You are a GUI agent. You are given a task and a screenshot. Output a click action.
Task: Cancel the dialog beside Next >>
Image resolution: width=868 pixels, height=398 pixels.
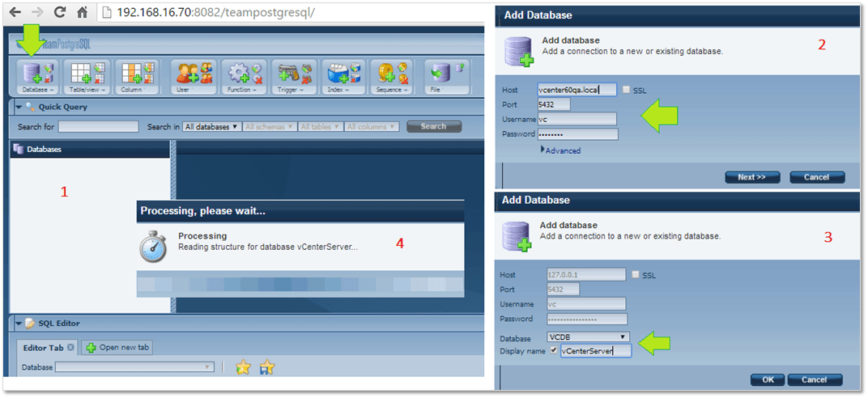(x=817, y=177)
